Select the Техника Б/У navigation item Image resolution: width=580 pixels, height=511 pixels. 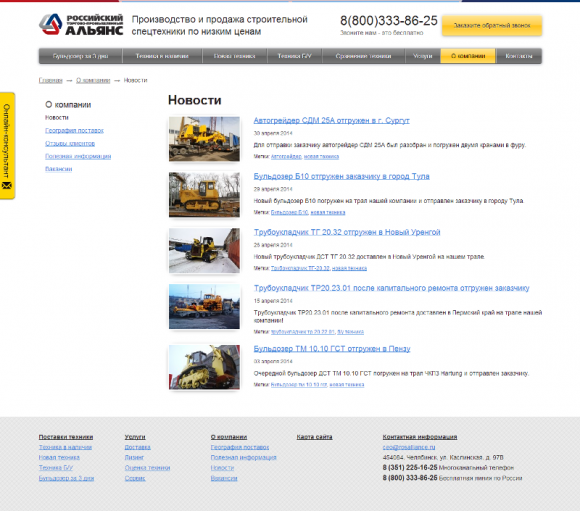(294, 56)
